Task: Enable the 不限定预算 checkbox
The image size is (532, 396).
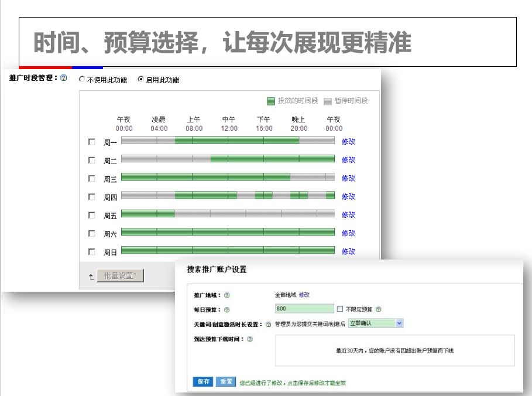Action: 340,309
